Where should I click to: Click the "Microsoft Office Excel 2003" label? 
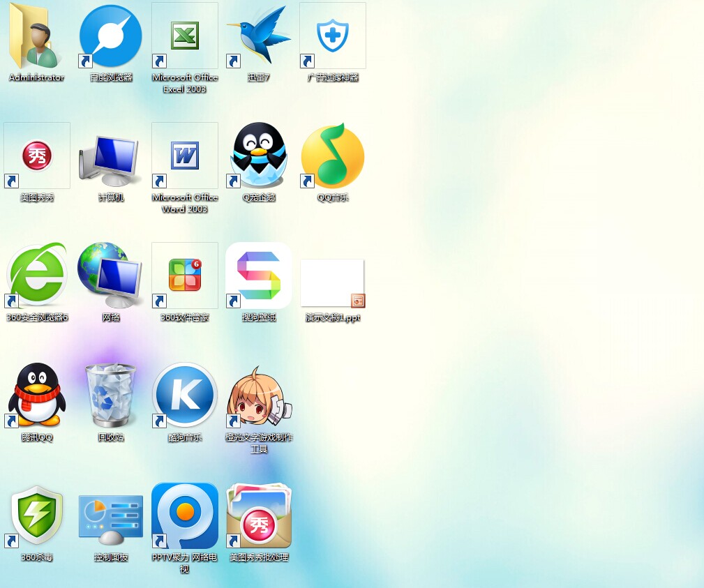(x=185, y=83)
